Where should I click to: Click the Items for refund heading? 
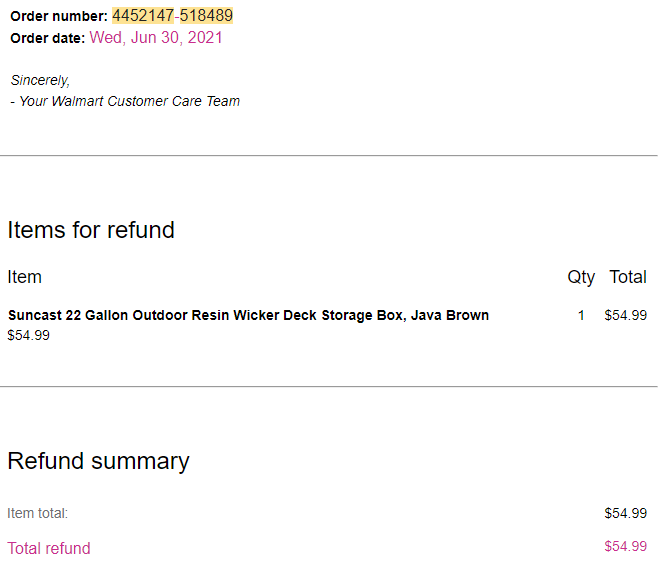pos(91,230)
